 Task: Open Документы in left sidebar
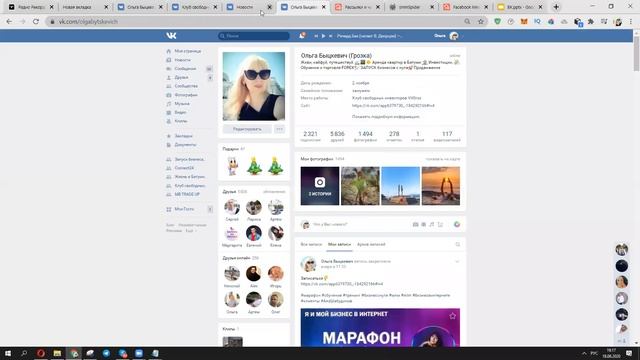pyautogui.click(x=185, y=144)
